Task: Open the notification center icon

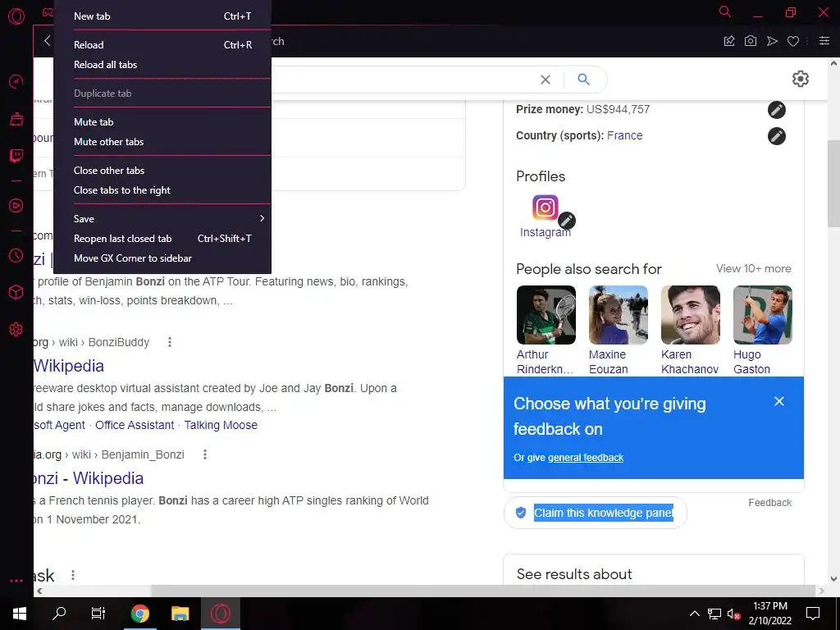Action: tap(813, 614)
